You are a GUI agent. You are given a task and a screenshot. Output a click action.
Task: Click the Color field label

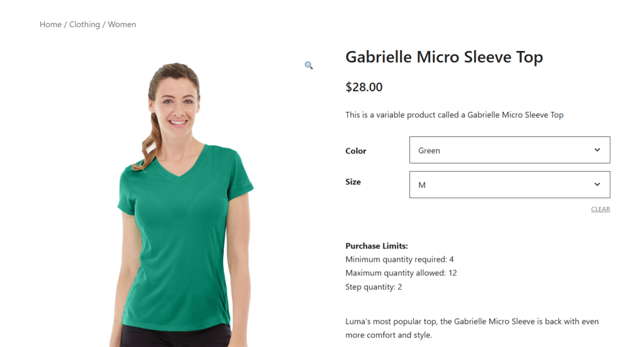point(356,151)
